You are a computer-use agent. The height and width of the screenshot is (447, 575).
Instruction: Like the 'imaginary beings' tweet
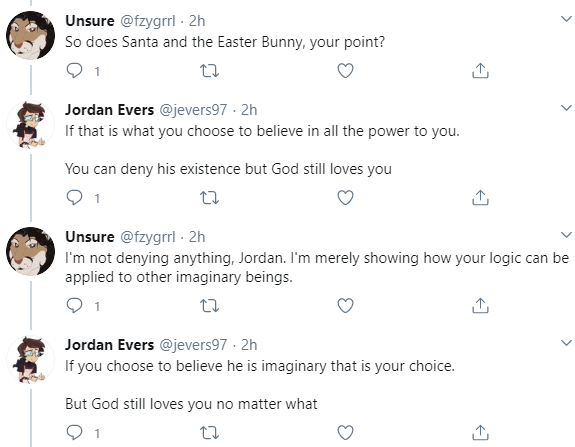tap(345, 305)
